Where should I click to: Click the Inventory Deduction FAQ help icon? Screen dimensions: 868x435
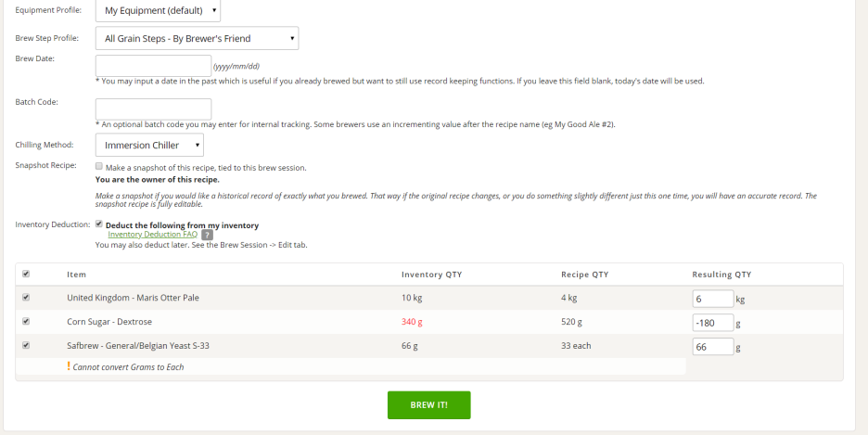click(x=207, y=235)
